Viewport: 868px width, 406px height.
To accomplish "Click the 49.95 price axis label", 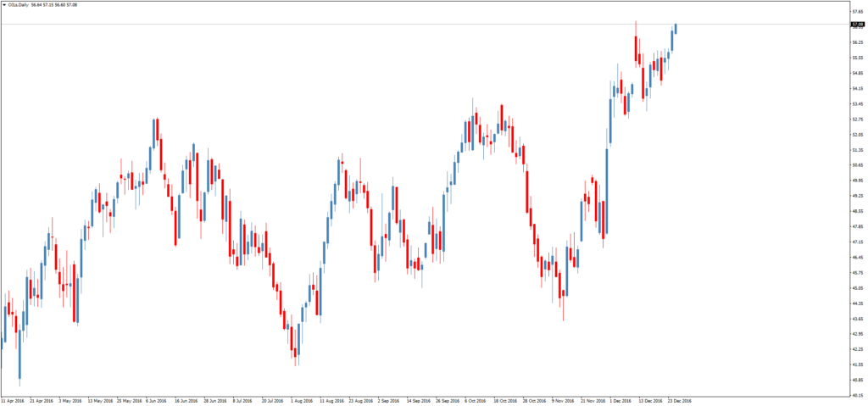I will point(858,181).
